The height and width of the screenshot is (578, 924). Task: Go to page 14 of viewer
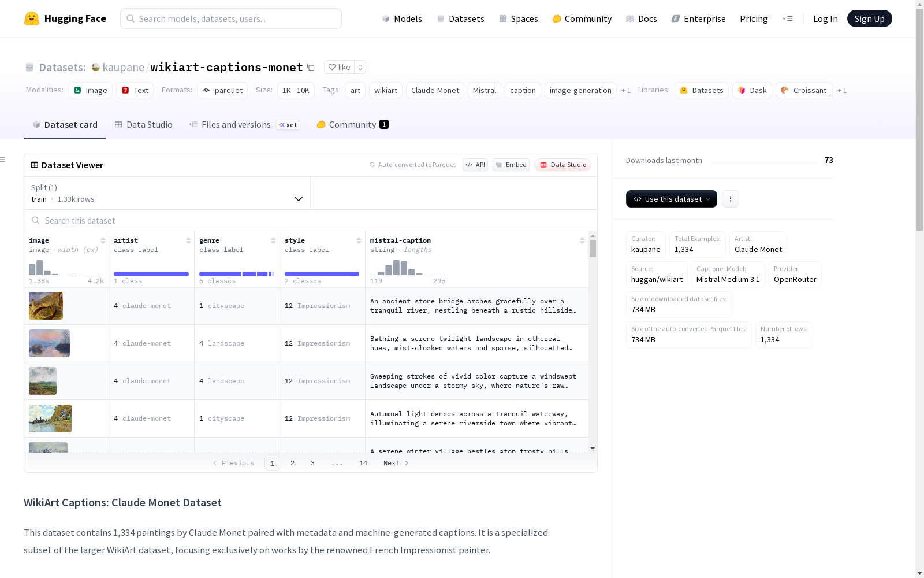[x=363, y=463]
